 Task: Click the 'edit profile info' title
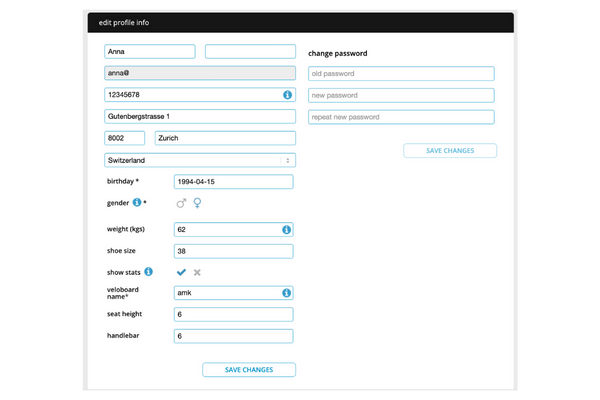(x=124, y=23)
